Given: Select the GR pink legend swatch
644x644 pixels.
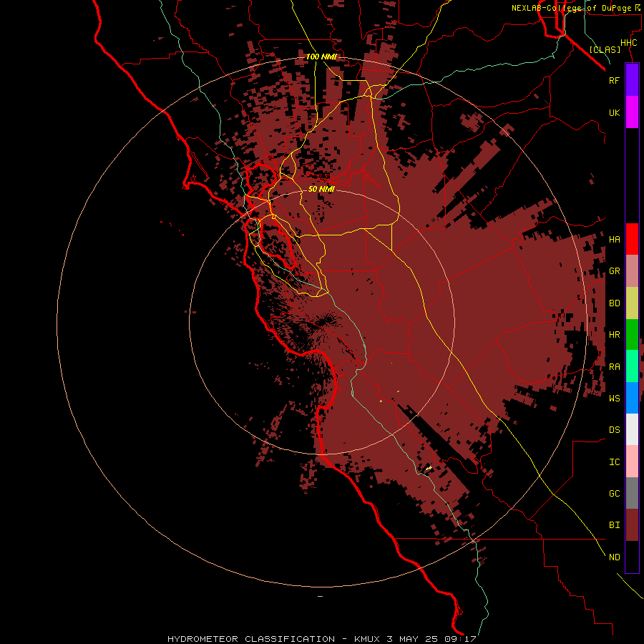Looking at the screenshot, I should (632, 271).
